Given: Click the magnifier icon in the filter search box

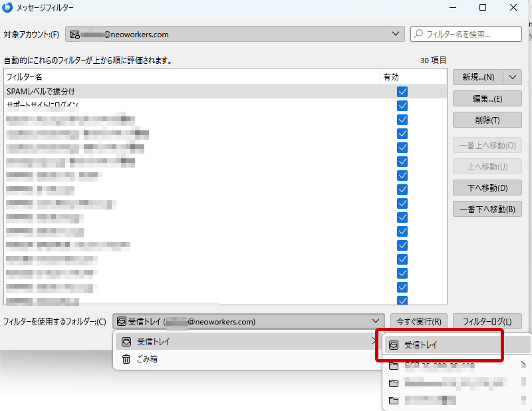Looking at the screenshot, I should pos(418,33).
